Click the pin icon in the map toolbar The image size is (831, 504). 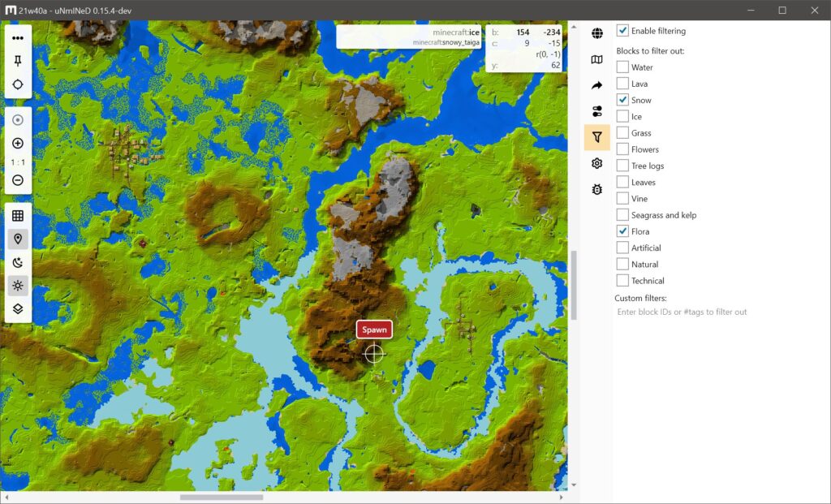tap(18, 61)
